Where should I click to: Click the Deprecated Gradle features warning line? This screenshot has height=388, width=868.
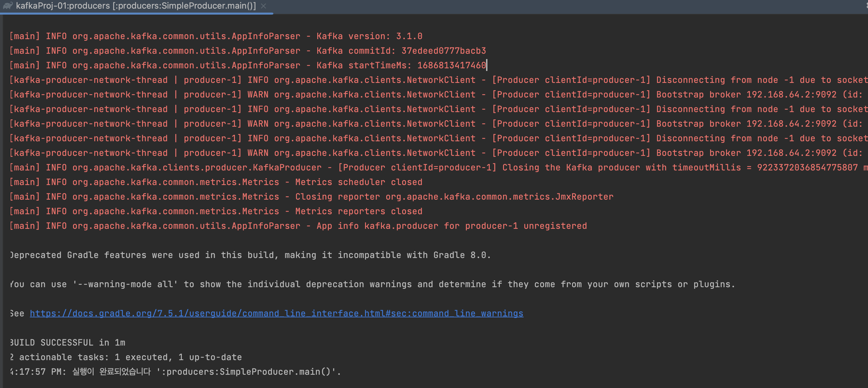coord(250,255)
